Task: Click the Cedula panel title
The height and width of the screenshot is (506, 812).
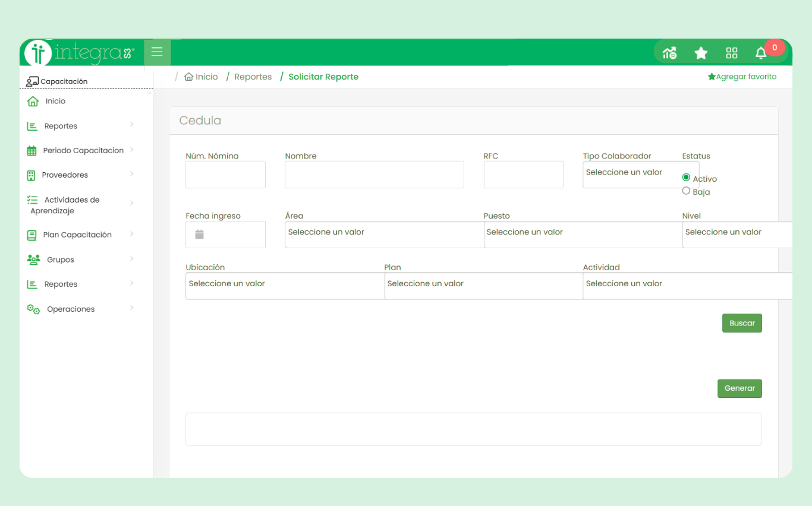Action: [200, 121]
